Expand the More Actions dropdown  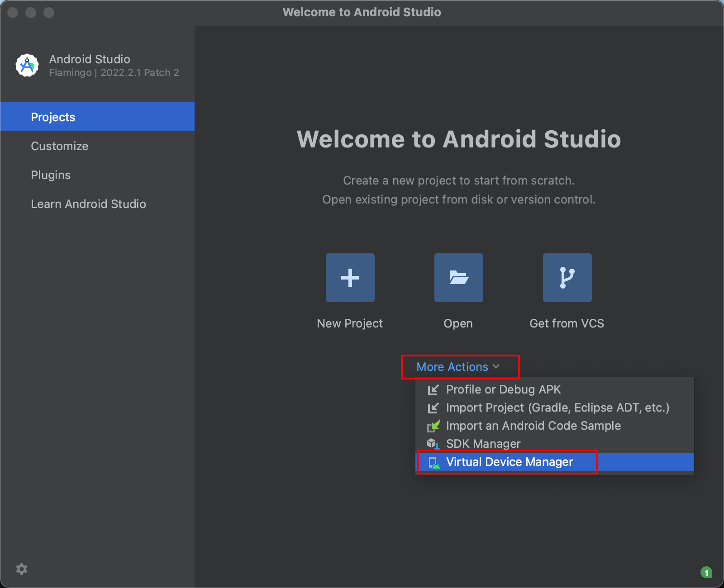coord(458,367)
